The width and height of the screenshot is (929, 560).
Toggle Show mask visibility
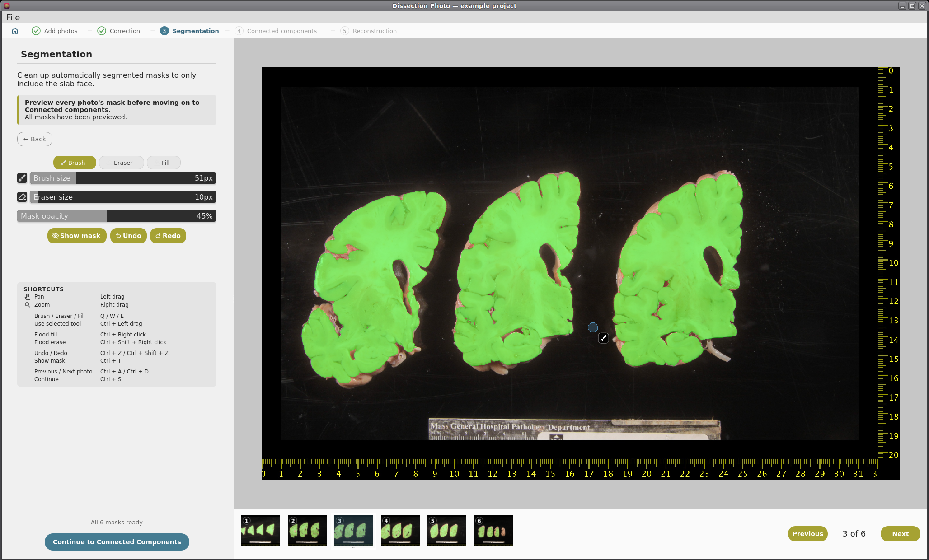click(x=77, y=236)
